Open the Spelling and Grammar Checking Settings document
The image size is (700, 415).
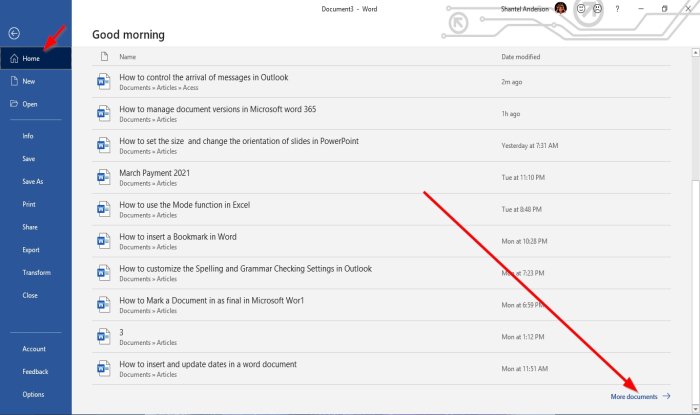tap(381, 273)
